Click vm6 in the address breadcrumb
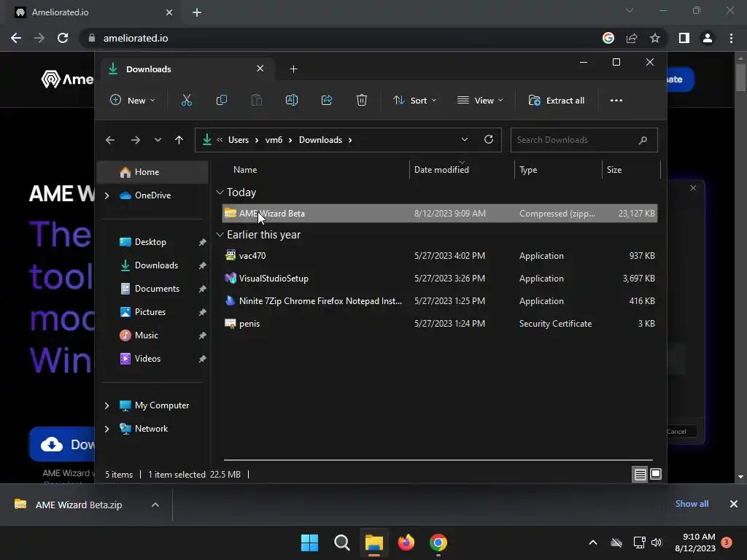Screen dimensions: 747x560 coord(274,140)
